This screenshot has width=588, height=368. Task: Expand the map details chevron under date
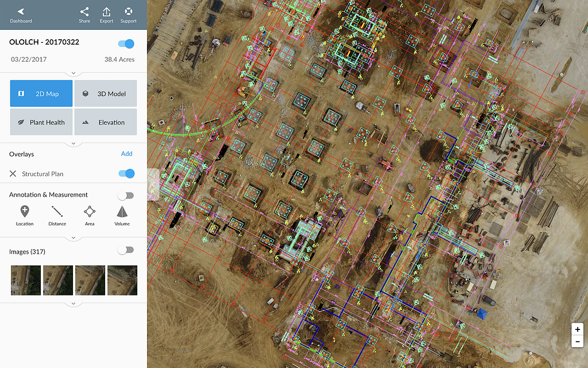click(x=73, y=73)
